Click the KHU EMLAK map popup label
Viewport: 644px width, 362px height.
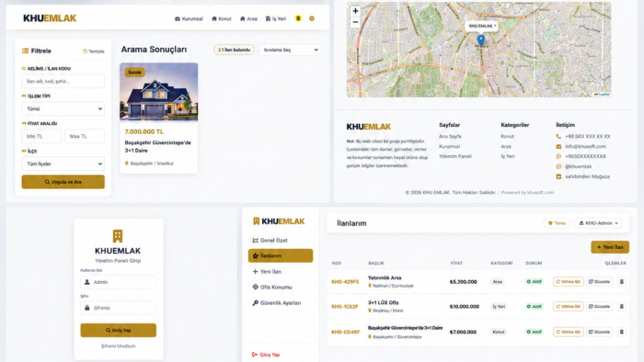[x=481, y=26]
